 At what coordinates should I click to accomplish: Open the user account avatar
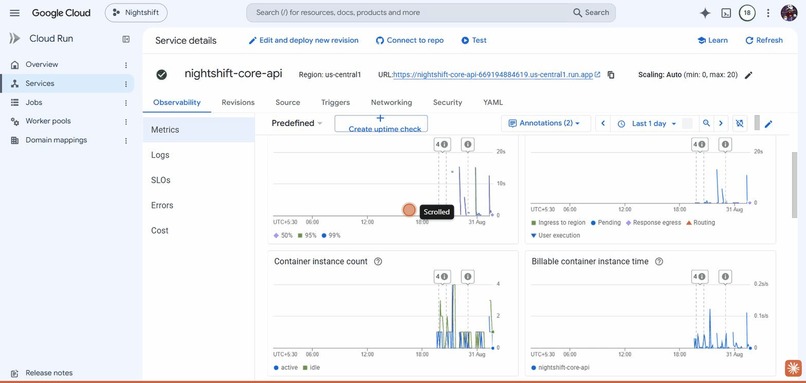[x=789, y=13]
